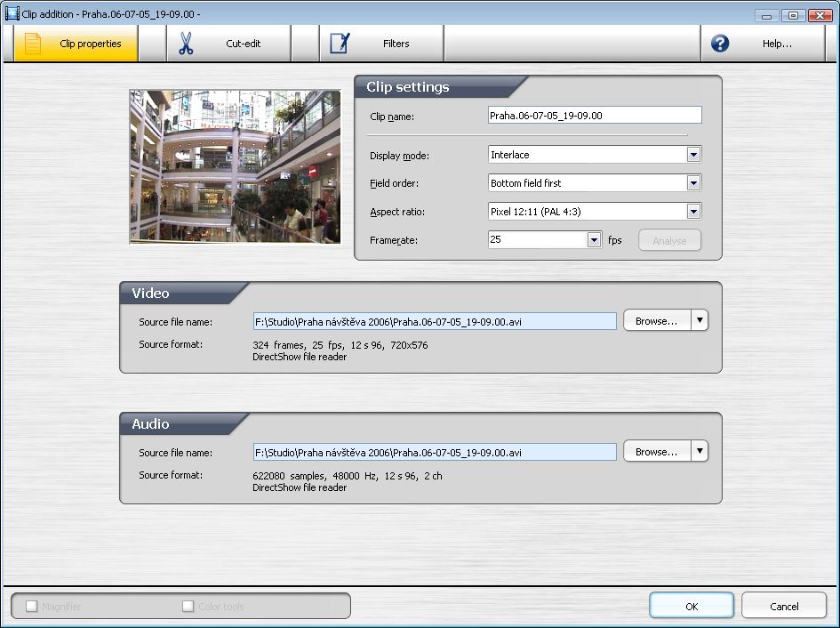Click the shopping mall video preview thumbnail
Image resolution: width=840 pixels, height=628 pixels.
pyautogui.click(x=235, y=166)
